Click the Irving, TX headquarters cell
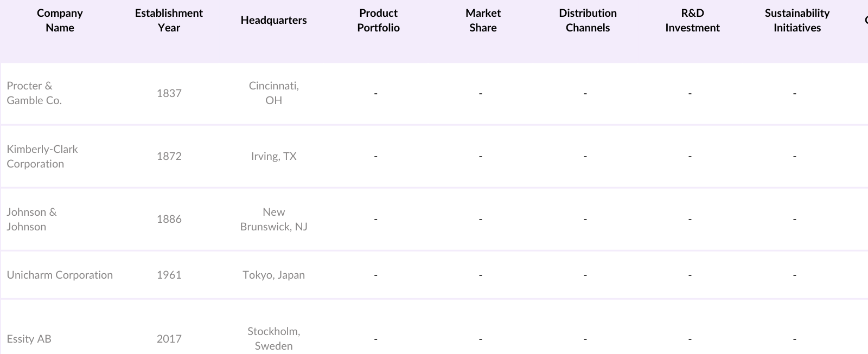The height and width of the screenshot is (354, 868). pos(273,156)
